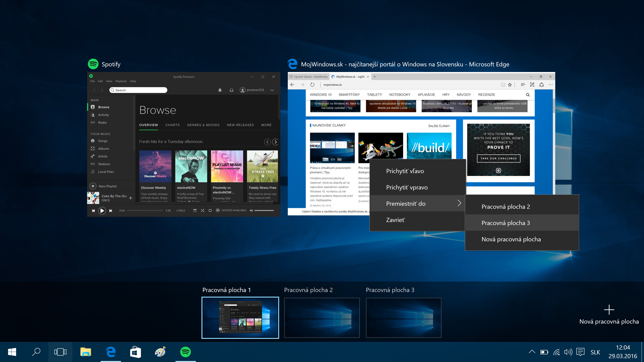Toggle Edge reading view icon
This screenshot has height=362, width=644.
point(503,85)
